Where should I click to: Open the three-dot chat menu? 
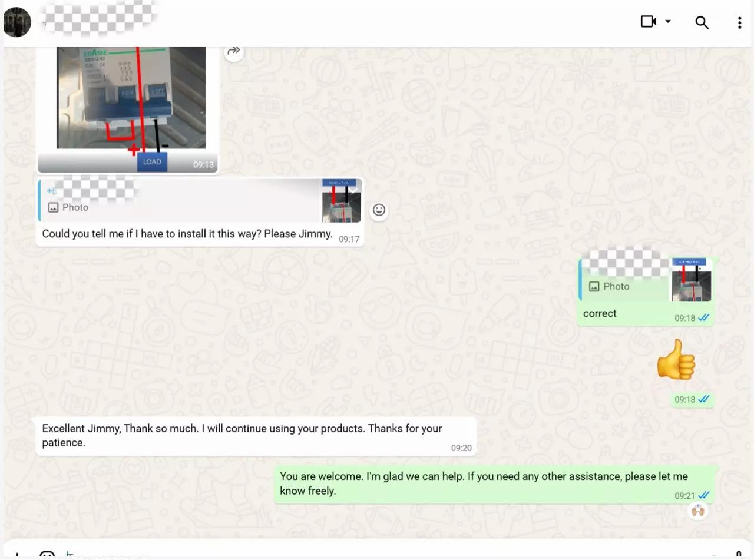(739, 22)
